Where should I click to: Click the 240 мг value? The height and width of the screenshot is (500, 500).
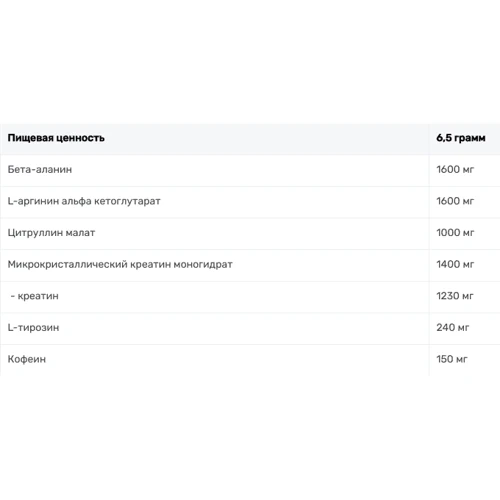[453, 328]
